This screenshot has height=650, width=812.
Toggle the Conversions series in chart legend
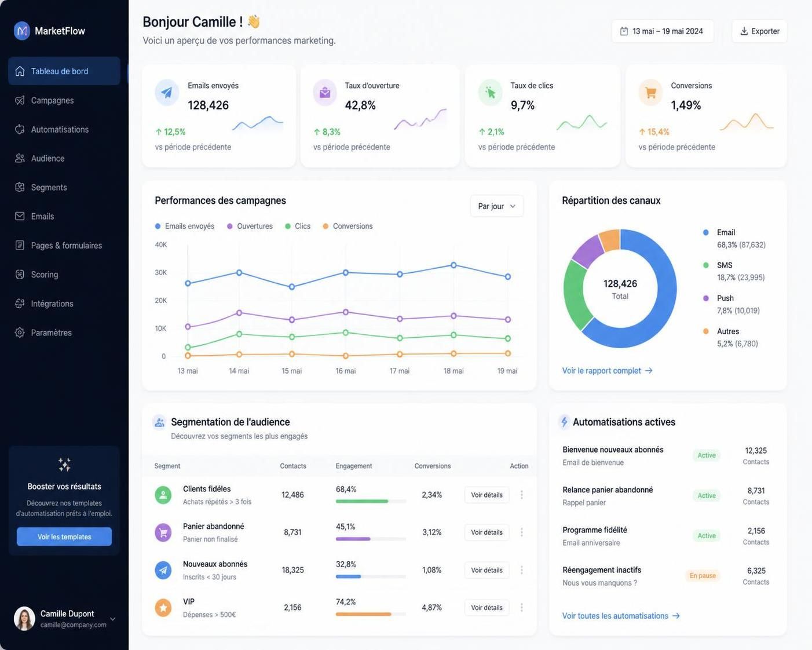348,226
